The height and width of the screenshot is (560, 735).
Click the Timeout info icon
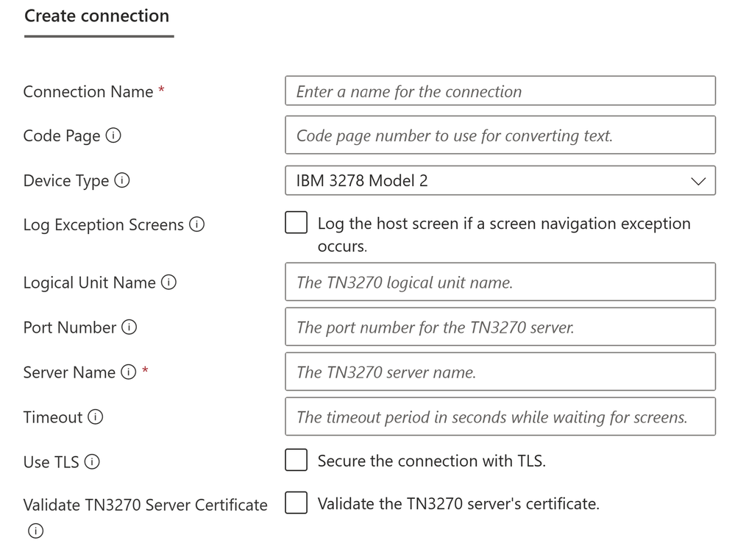(x=95, y=417)
